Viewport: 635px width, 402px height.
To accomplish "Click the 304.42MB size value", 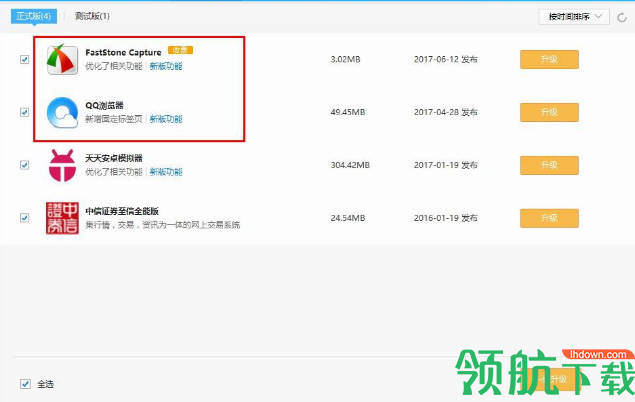I will click(350, 165).
